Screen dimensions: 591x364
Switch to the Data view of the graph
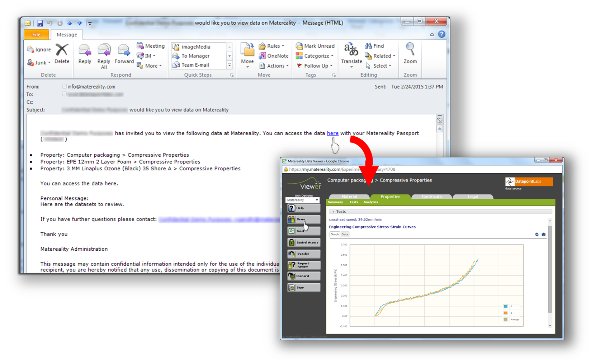click(345, 235)
